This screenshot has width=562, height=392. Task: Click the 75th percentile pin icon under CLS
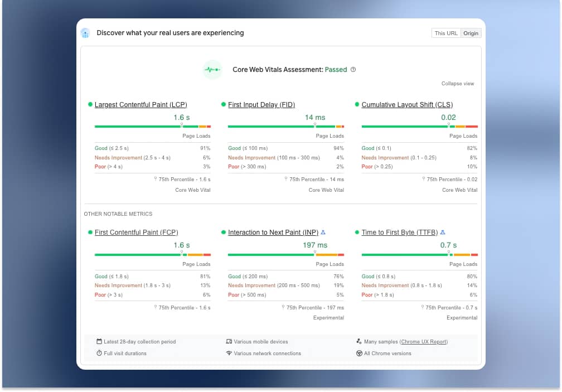pyautogui.click(x=424, y=179)
